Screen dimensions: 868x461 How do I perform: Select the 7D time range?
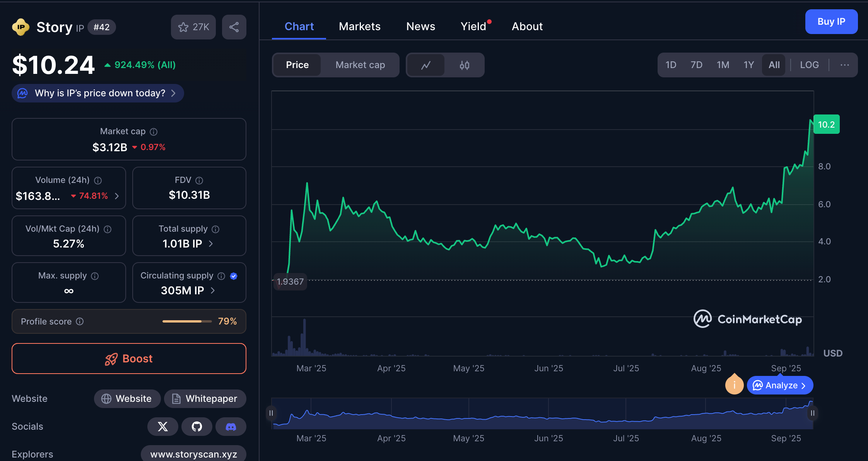(x=696, y=65)
